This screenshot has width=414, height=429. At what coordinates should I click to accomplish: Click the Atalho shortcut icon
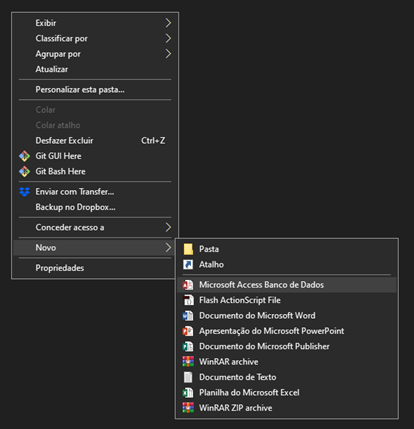[x=188, y=264]
